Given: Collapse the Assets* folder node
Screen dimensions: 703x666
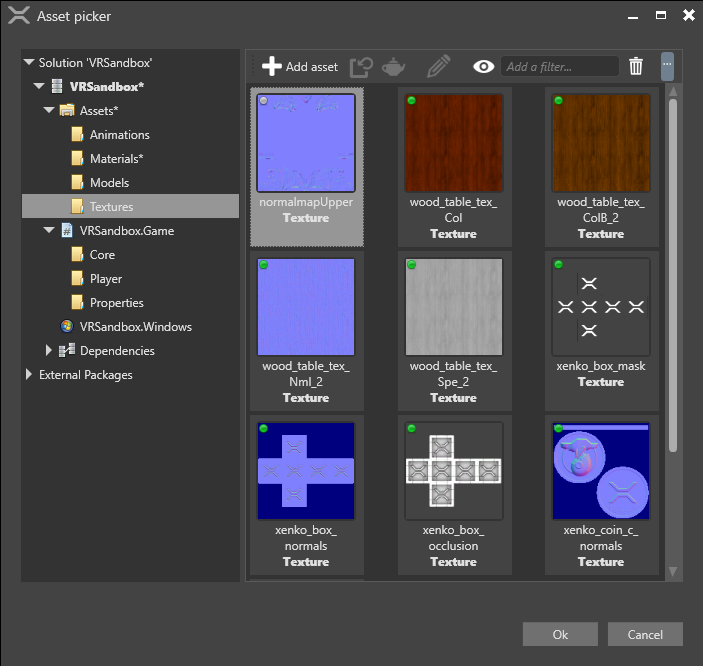Looking at the screenshot, I should click(x=49, y=111).
